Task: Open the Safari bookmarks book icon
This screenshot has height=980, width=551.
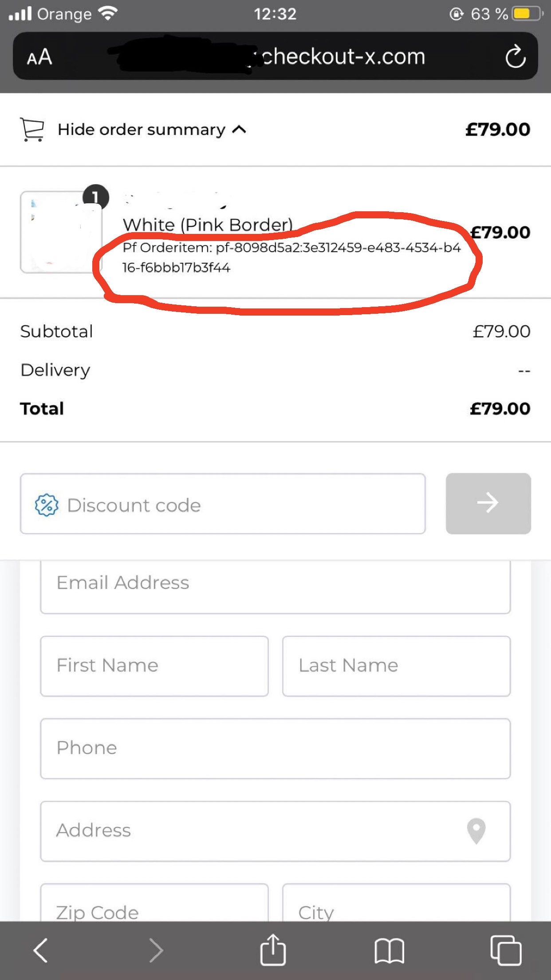Action: pyautogui.click(x=389, y=951)
